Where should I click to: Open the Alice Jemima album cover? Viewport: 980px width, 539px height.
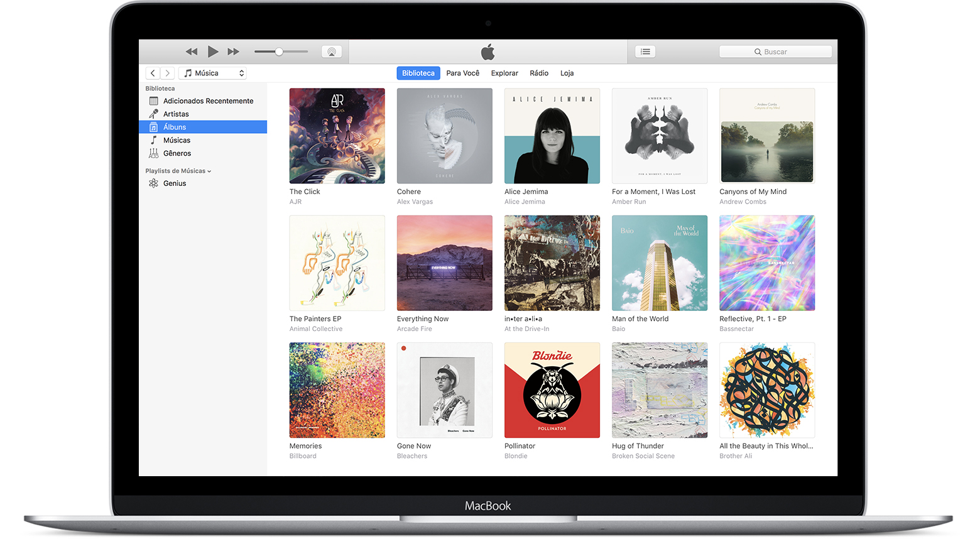(552, 136)
